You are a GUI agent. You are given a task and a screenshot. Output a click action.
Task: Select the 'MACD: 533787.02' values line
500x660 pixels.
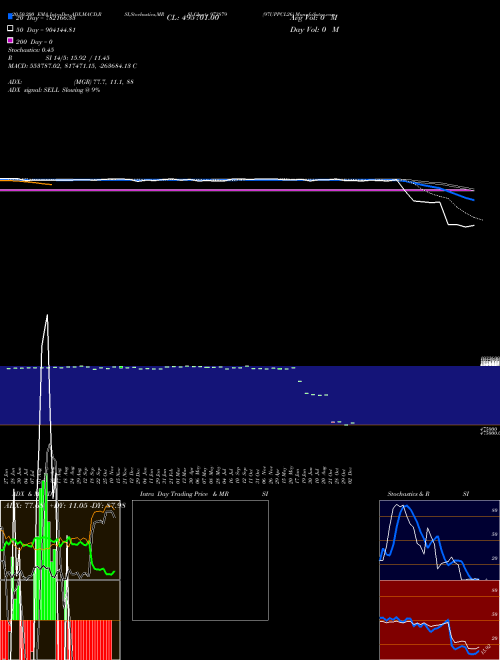[x=72, y=66]
